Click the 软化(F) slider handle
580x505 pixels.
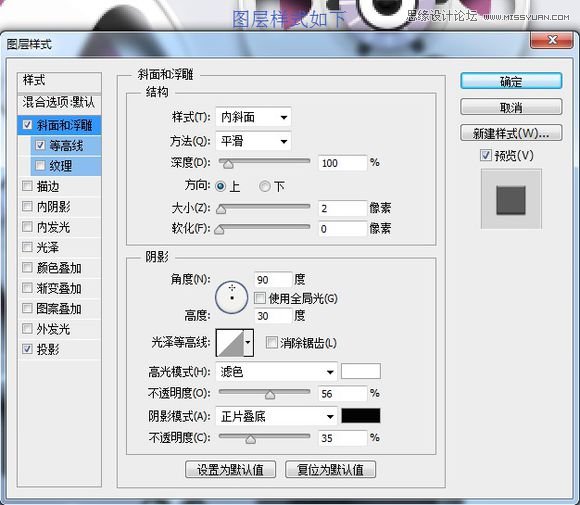click(219, 230)
